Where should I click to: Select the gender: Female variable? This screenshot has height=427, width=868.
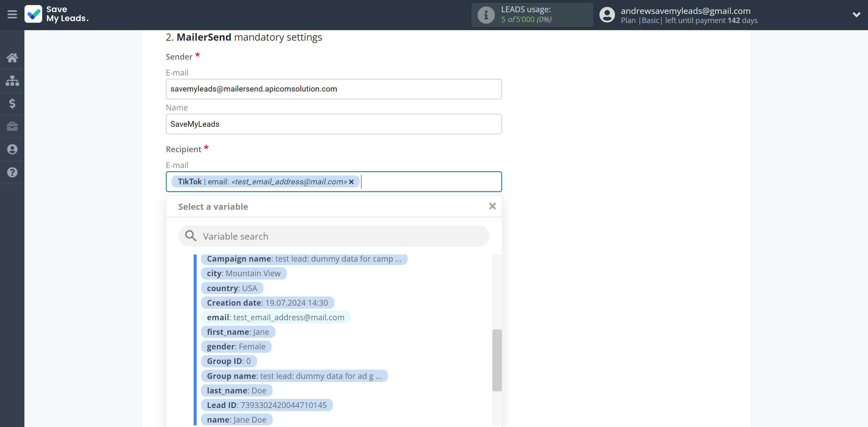tap(236, 347)
